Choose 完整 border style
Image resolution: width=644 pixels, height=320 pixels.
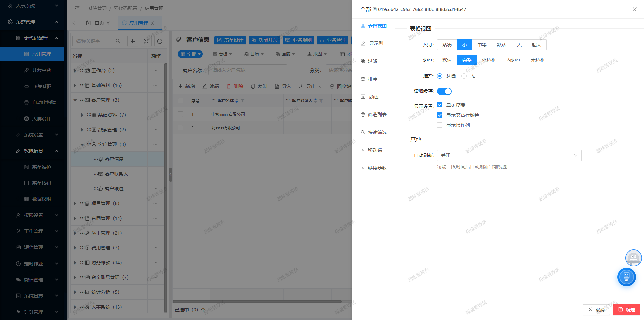point(467,60)
